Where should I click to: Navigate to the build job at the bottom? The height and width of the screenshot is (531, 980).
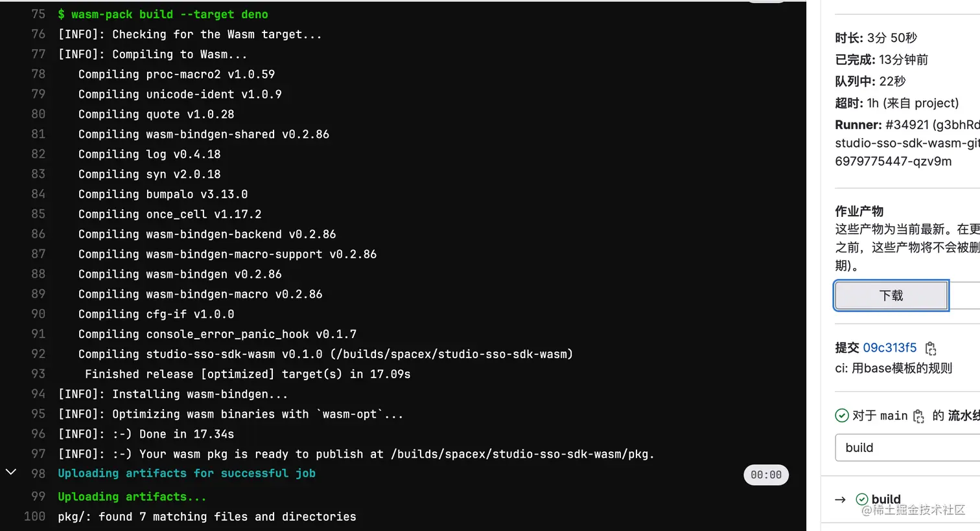click(886, 499)
